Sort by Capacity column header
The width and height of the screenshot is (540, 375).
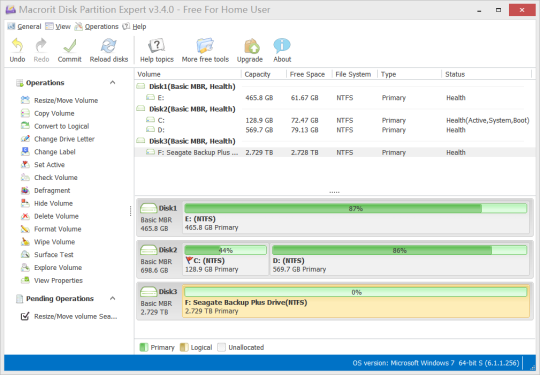(x=264, y=74)
